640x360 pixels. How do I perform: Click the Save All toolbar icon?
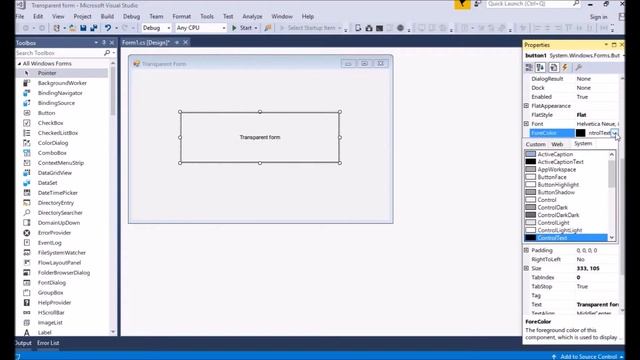(94, 28)
